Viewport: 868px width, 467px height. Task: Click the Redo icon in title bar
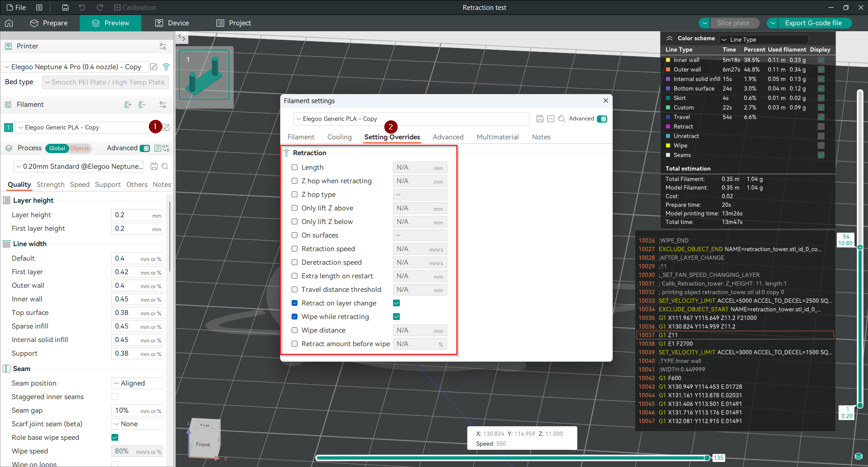[x=100, y=7]
